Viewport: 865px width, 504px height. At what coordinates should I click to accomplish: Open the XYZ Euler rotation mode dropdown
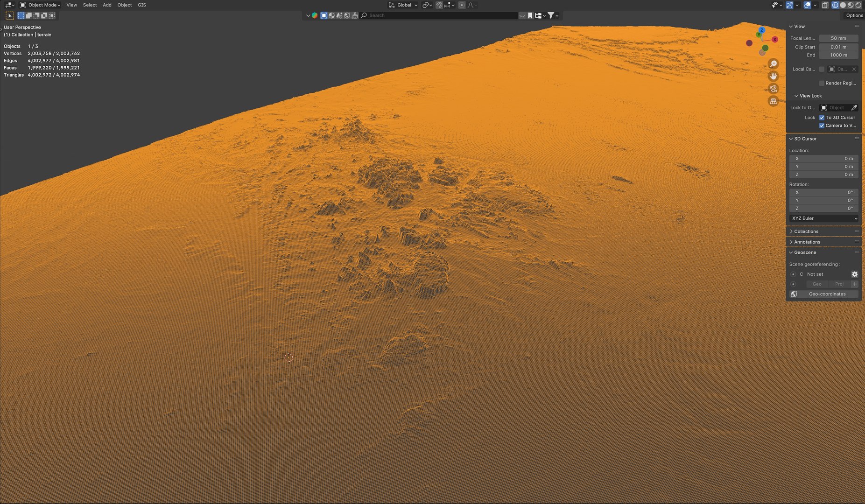(824, 218)
